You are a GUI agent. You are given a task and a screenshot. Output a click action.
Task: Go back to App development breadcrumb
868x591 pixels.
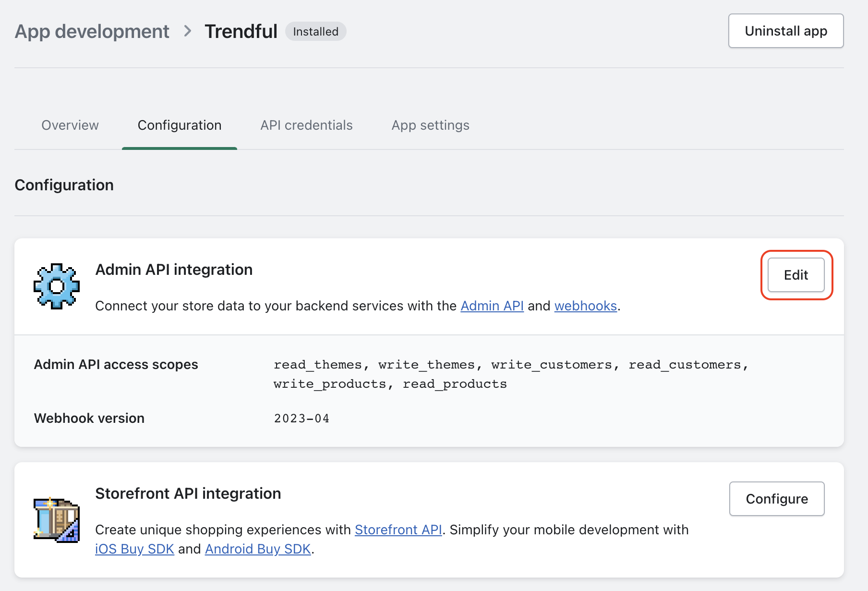click(92, 31)
